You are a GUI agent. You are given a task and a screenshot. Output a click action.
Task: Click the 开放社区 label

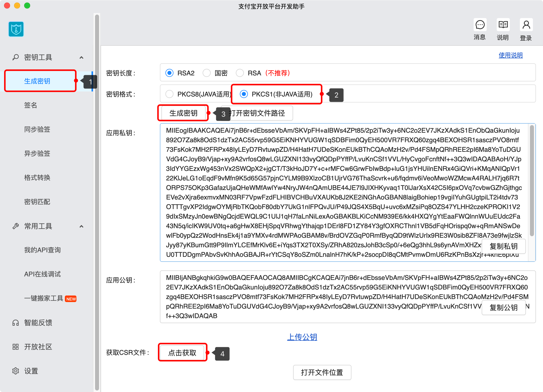click(38, 347)
